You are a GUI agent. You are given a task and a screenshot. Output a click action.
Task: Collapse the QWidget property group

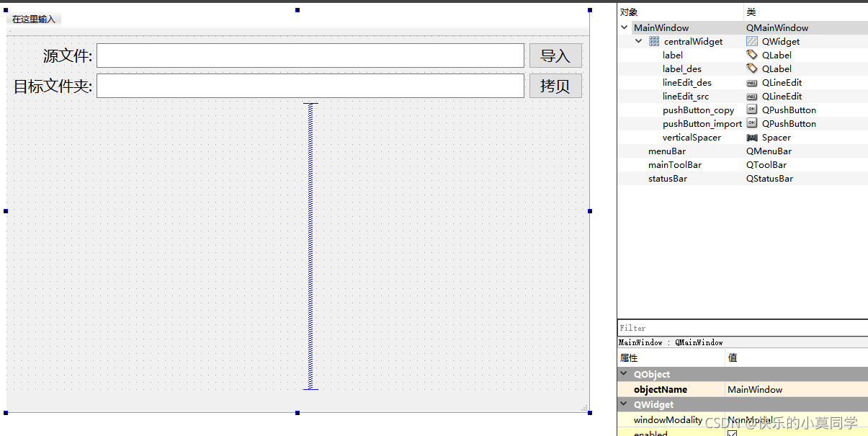624,405
